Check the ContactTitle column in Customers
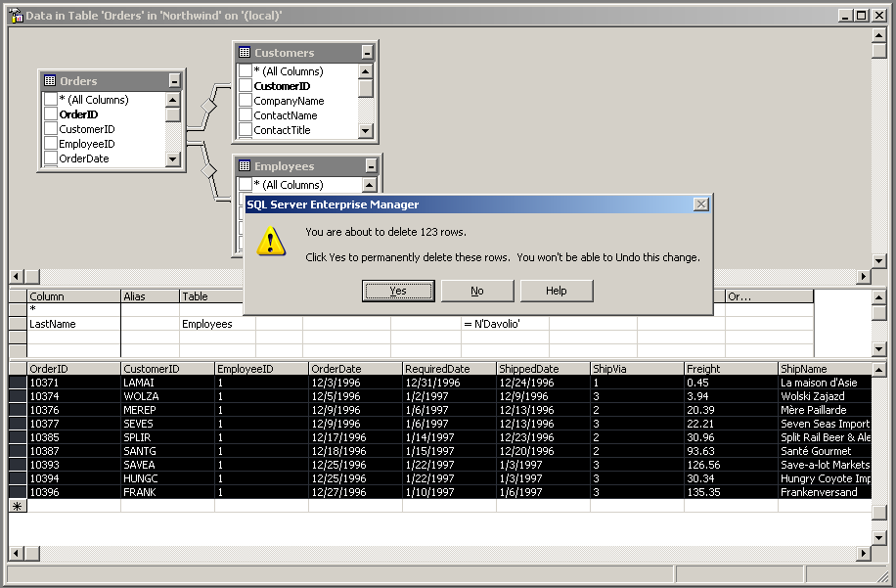 coord(245,130)
